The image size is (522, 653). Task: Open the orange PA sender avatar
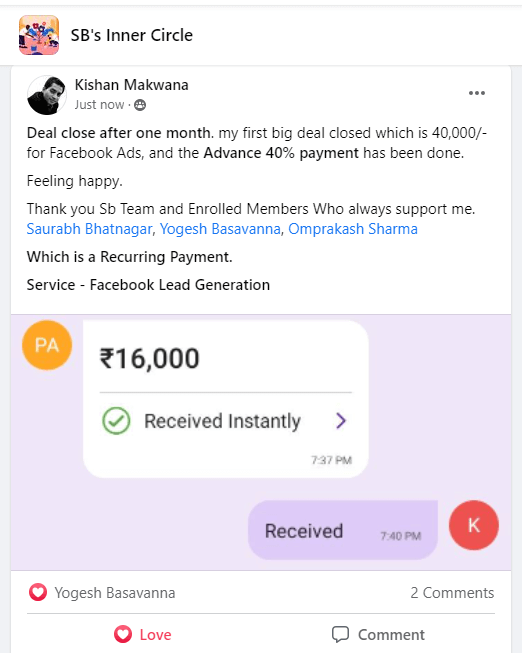[47, 345]
